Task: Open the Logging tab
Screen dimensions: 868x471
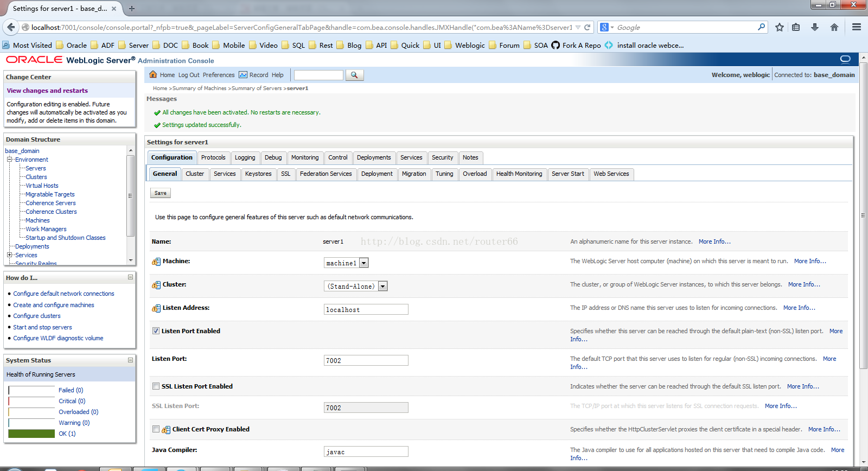Action: click(x=245, y=157)
